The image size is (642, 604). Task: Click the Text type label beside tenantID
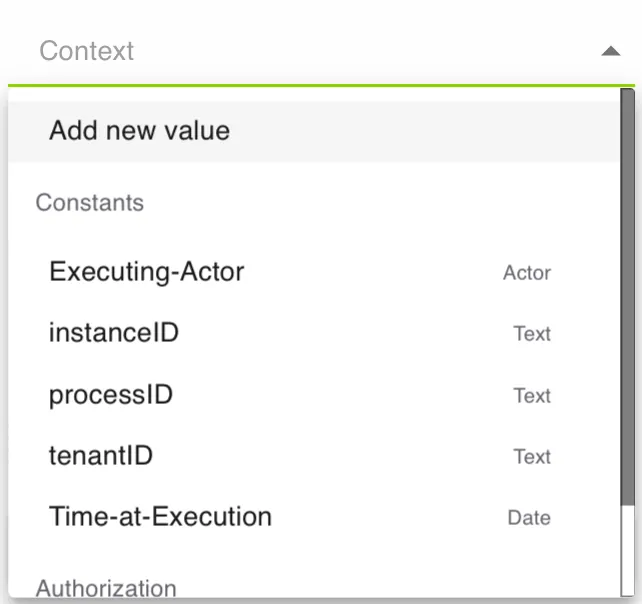(532, 457)
